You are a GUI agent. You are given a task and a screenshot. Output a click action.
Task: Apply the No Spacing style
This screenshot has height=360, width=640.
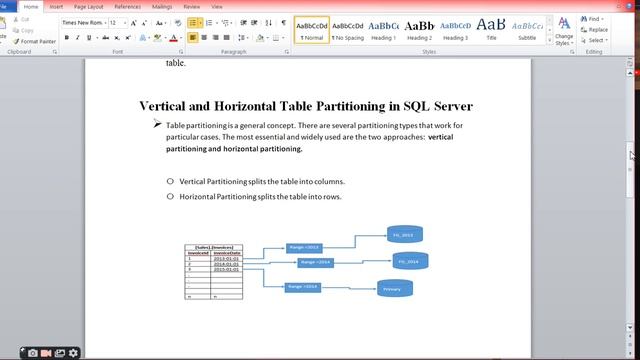348,30
